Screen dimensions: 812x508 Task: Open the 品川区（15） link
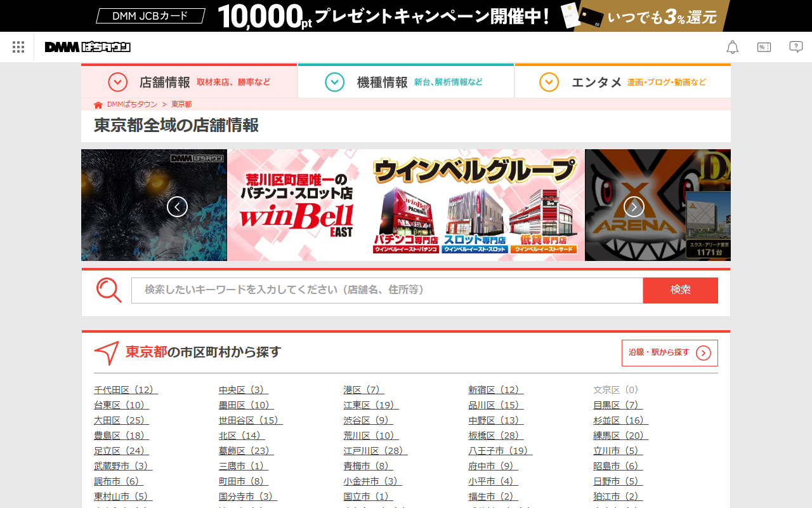496,405
